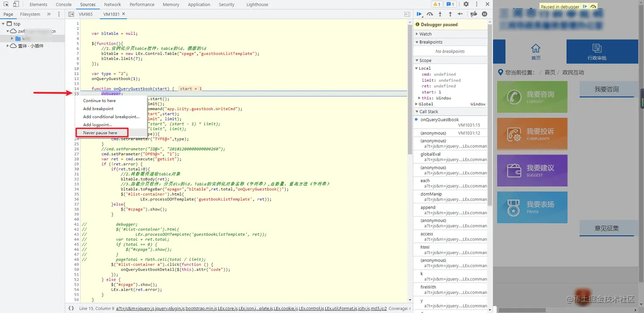Collapse the debugger sidebar via toggle icon
The width and height of the screenshot is (644, 313).
(407, 14)
